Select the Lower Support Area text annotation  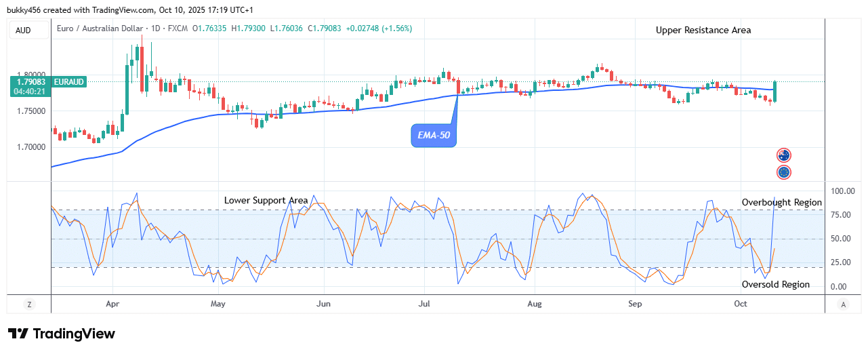tap(266, 201)
